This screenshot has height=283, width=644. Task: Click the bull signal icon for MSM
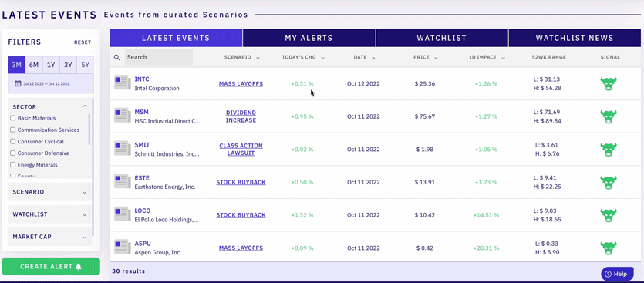click(x=609, y=116)
